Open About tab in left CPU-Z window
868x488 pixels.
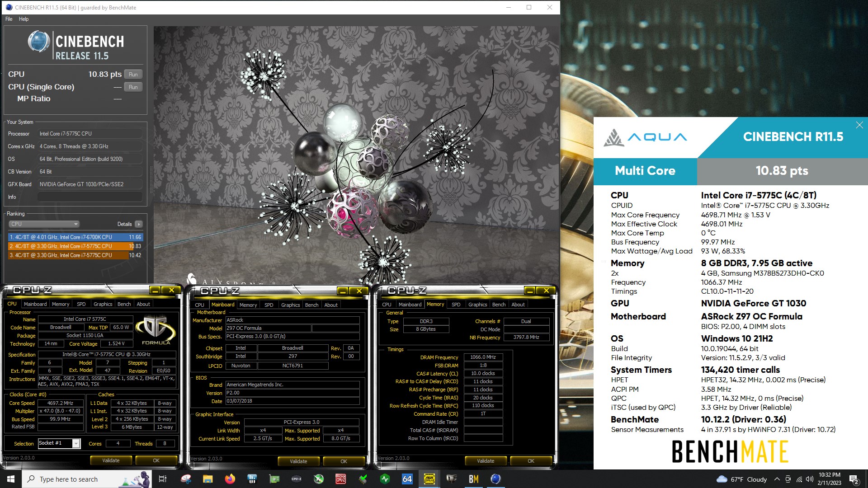coord(143,304)
